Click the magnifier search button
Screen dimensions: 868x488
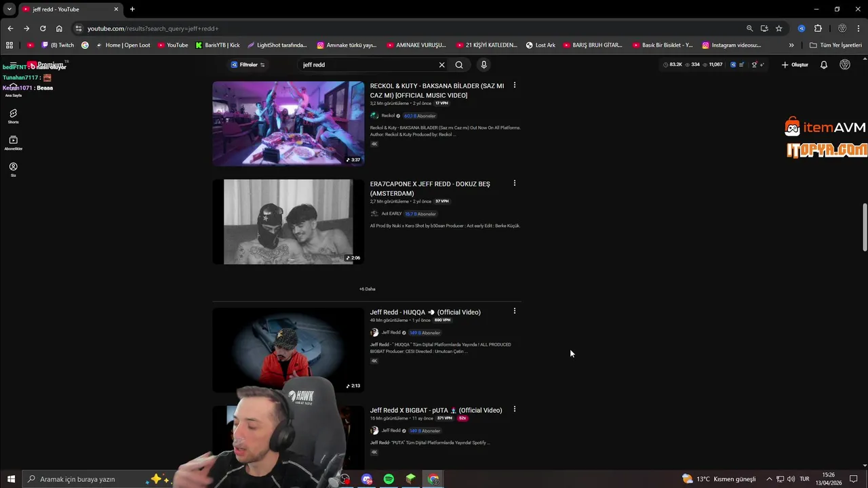(x=459, y=65)
